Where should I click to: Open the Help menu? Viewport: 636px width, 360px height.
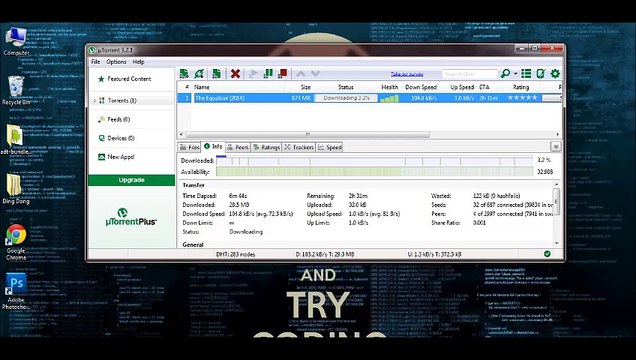pos(138,62)
